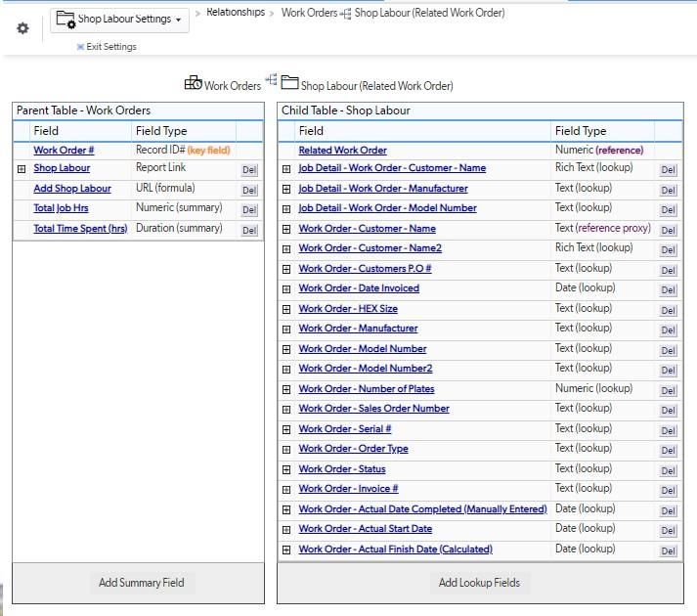Screen dimensions: 697x616
Task: Expand the Shop Labour report link row
Action: pos(22,168)
